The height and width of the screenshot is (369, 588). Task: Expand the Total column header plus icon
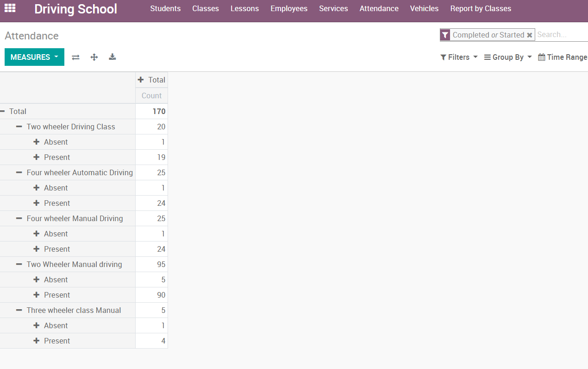(x=141, y=80)
